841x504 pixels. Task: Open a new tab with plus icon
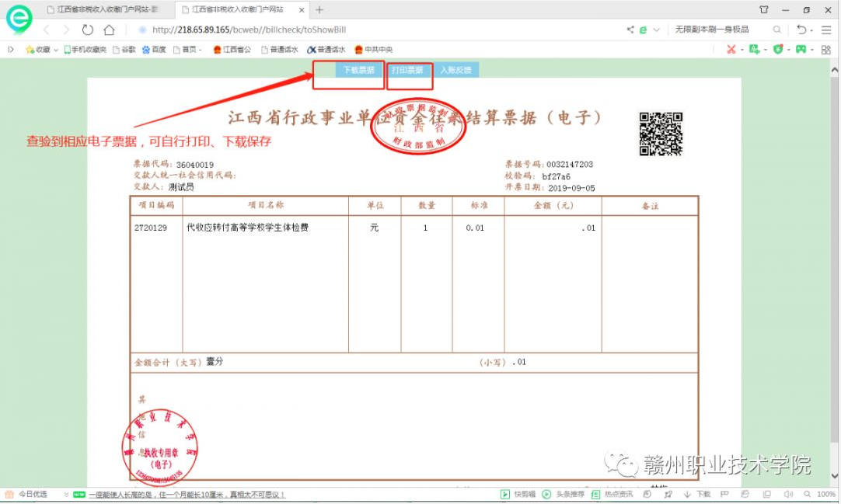click(319, 10)
